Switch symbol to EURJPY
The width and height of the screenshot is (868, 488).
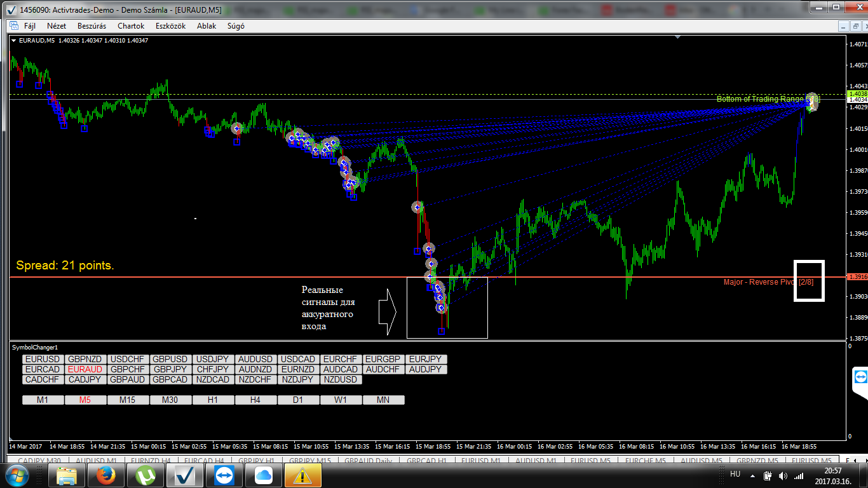click(426, 359)
